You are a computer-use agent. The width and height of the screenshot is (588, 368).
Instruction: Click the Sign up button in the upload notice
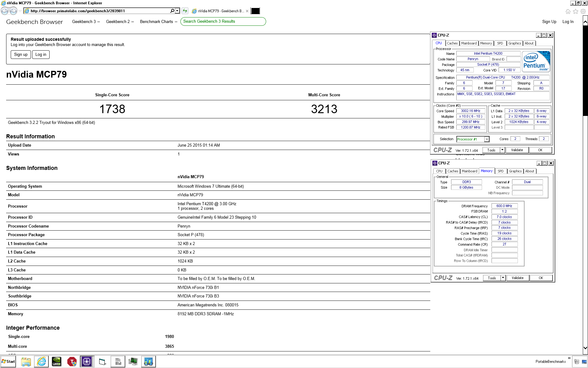pyautogui.click(x=21, y=55)
